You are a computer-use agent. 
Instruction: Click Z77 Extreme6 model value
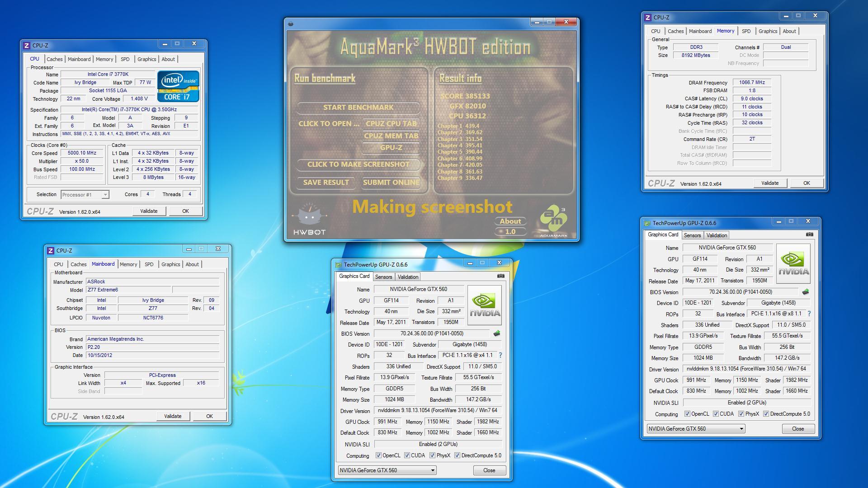[x=129, y=290]
